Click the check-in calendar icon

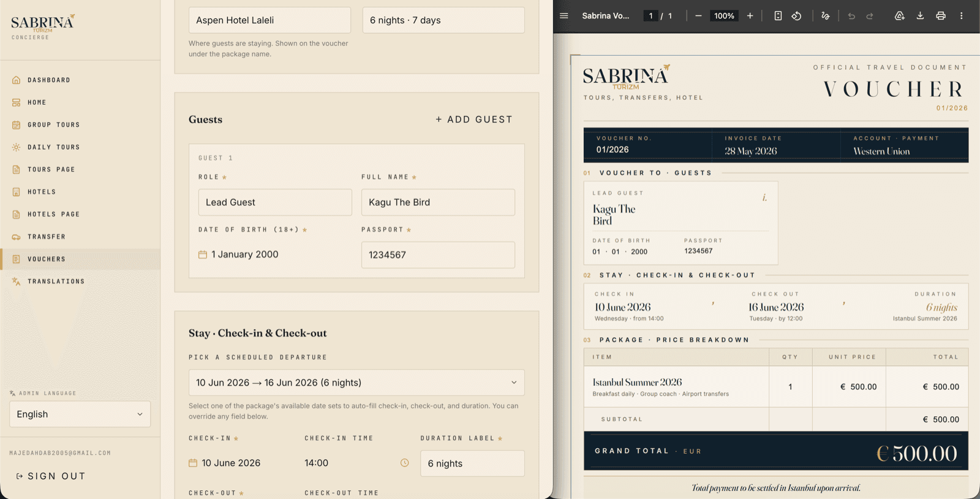(193, 463)
